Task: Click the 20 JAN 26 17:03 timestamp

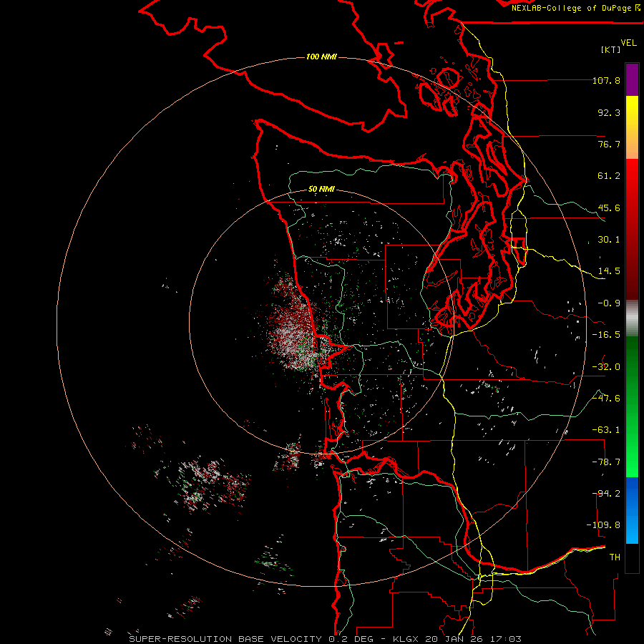Action: [x=473, y=639]
